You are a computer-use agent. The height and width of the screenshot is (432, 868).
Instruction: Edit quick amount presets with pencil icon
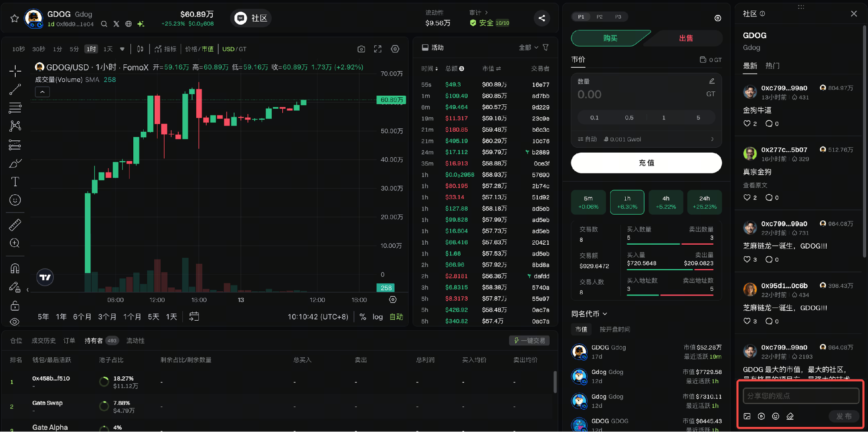(x=712, y=81)
